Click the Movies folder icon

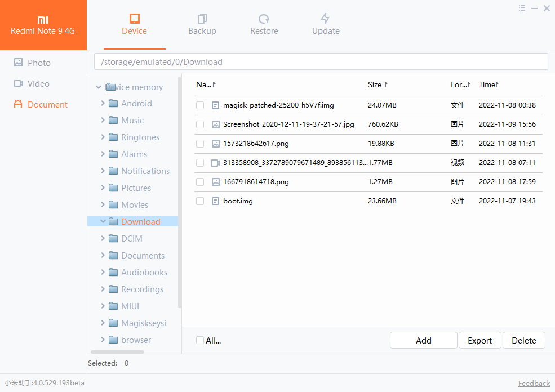pyautogui.click(x=113, y=204)
